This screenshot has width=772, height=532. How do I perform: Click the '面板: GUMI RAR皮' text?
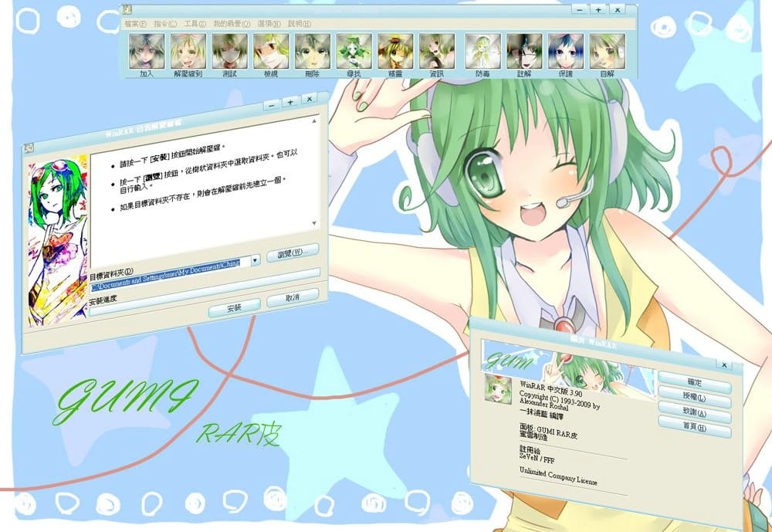coord(548,431)
